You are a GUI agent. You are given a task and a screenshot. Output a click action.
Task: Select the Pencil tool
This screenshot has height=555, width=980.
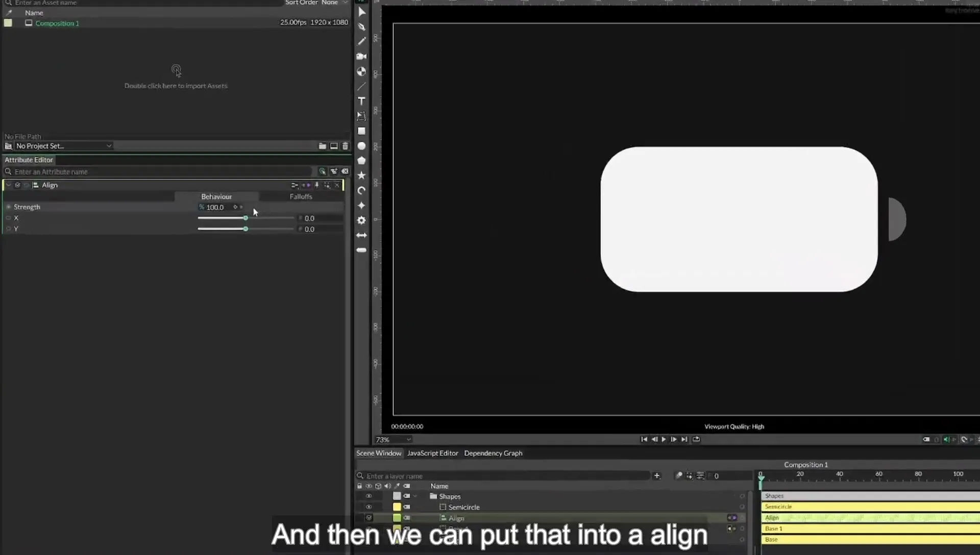362,41
